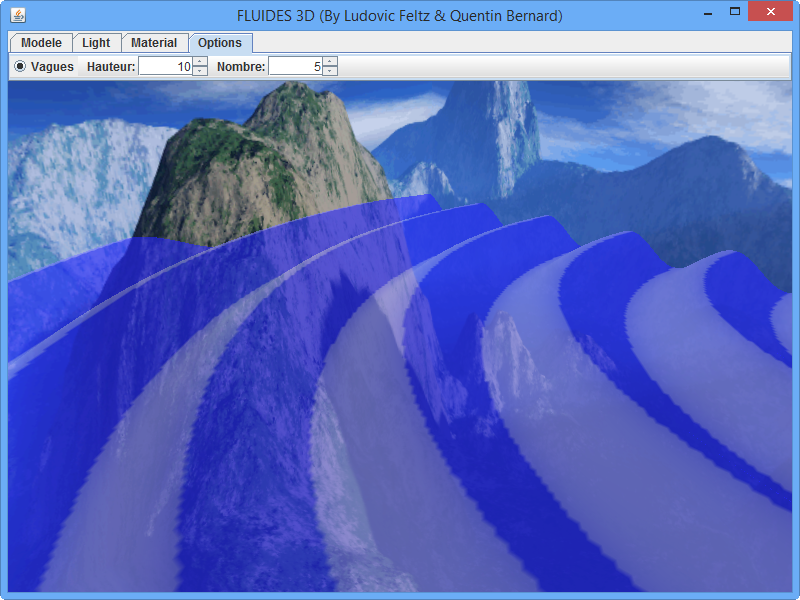
Task: Decrease Hauteur with the down arrow
Action: click(201, 71)
